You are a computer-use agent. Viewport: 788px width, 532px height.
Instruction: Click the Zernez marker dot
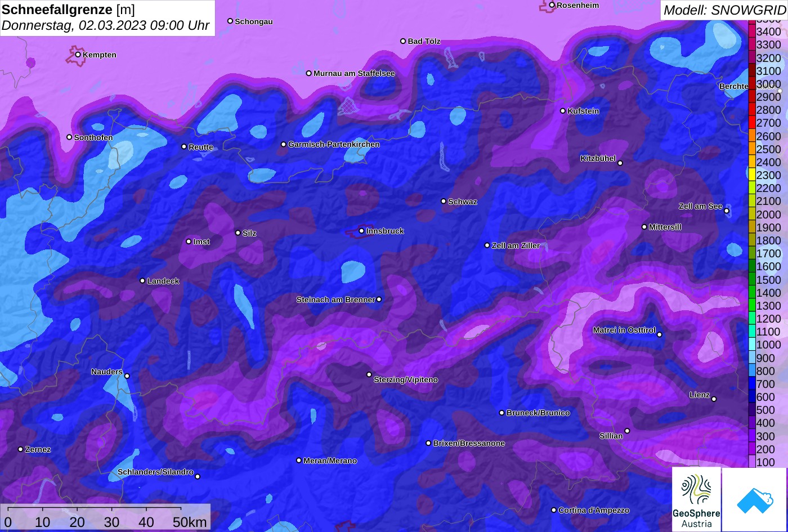21,449
